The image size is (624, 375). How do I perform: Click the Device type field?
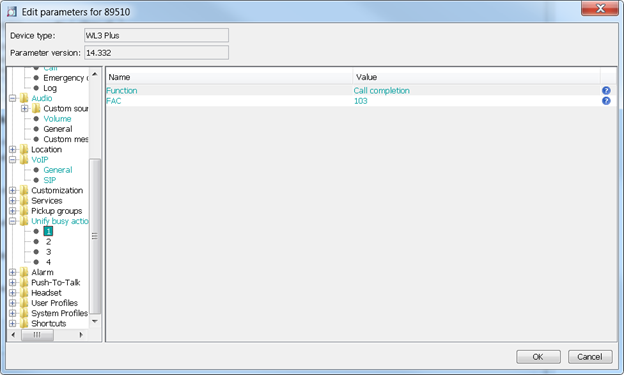tap(156, 35)
